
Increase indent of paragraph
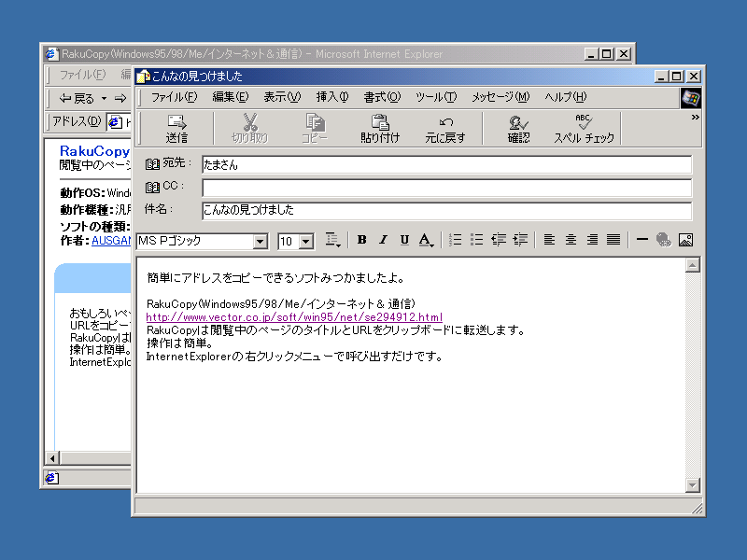(x=520, y=240)
